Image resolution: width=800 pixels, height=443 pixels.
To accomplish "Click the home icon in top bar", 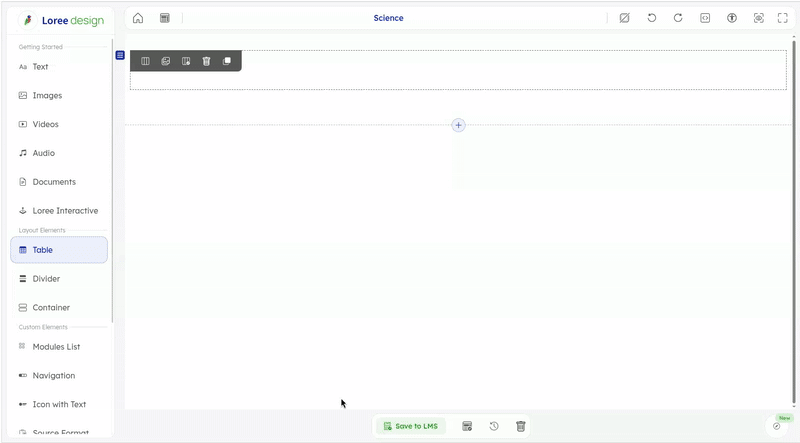I will tap(138, 18).
